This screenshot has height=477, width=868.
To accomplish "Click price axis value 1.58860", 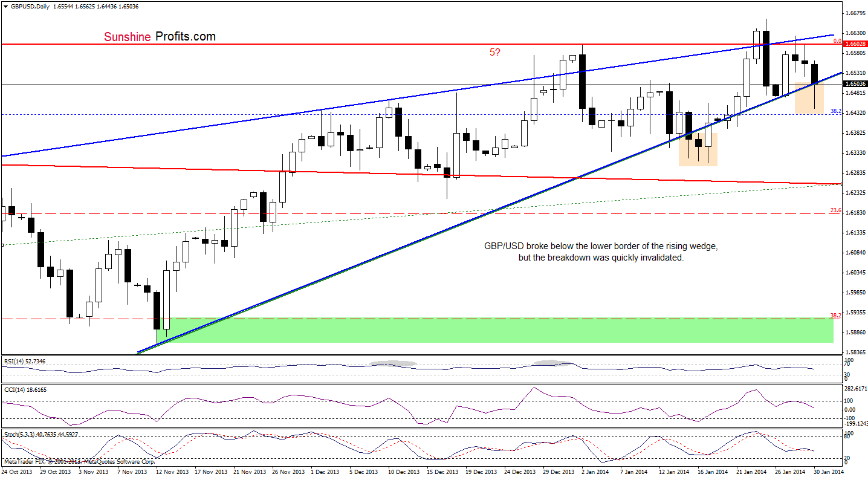I will pyautogui.click(x=855, y=332).
